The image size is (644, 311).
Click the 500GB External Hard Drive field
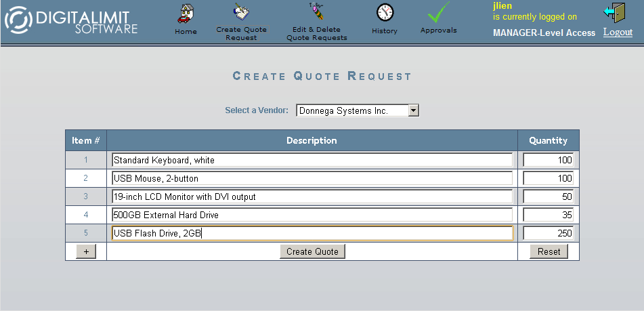(312, 215)
